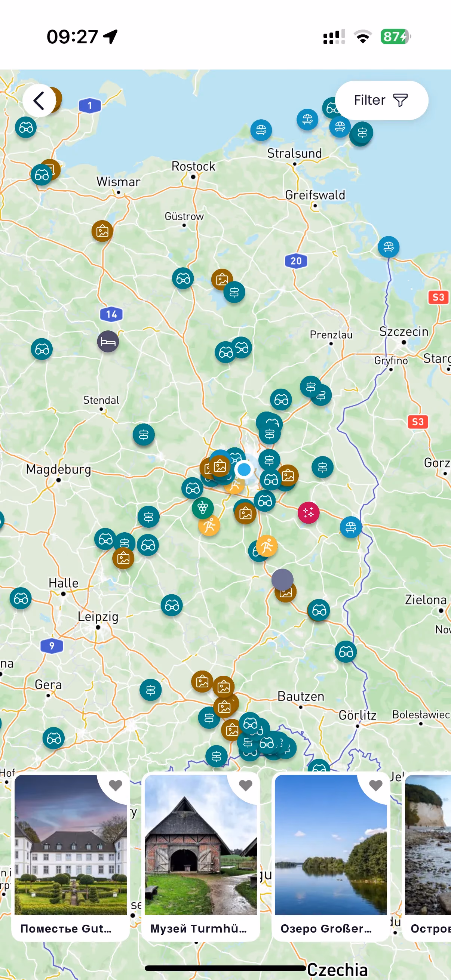The width and height of the screenshot is (451, 980).
Task: Open the Поместье Gut place card
Action: [71, 857]
